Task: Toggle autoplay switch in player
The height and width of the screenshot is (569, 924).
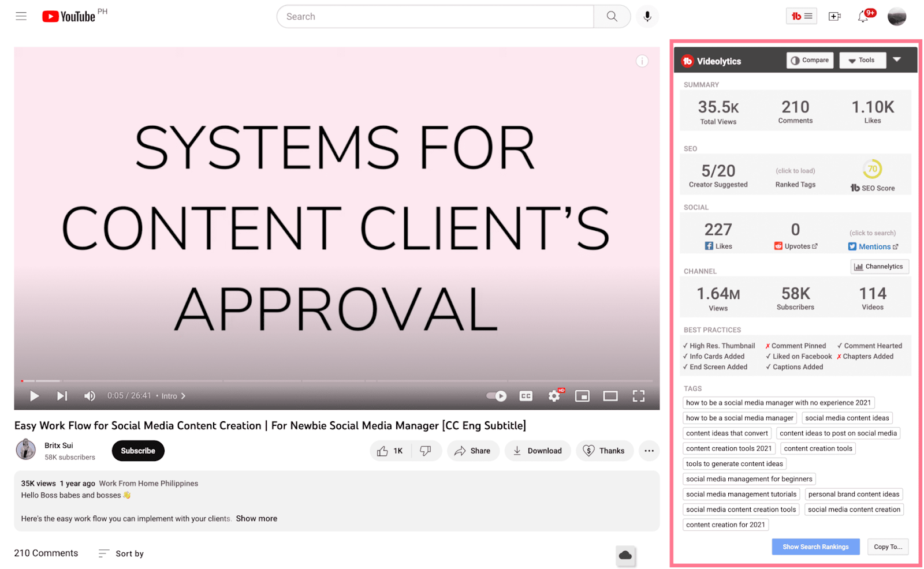Action: coord(496,396)
